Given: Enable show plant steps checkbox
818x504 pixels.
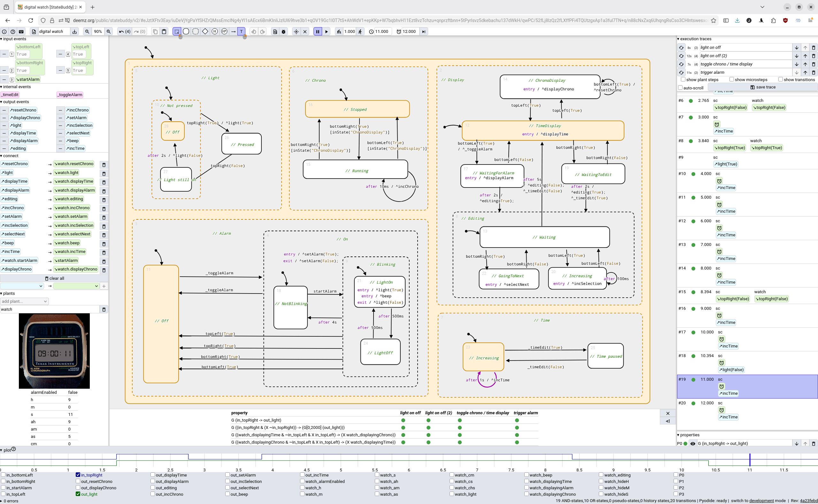Looking at the screenshot, I should pos(683,80).
